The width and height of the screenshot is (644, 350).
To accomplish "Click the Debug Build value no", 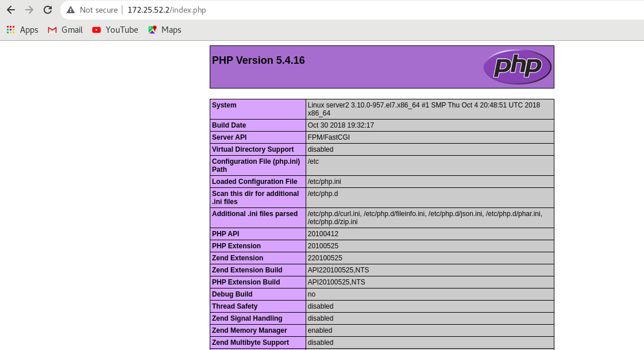I will coord(312,294).
